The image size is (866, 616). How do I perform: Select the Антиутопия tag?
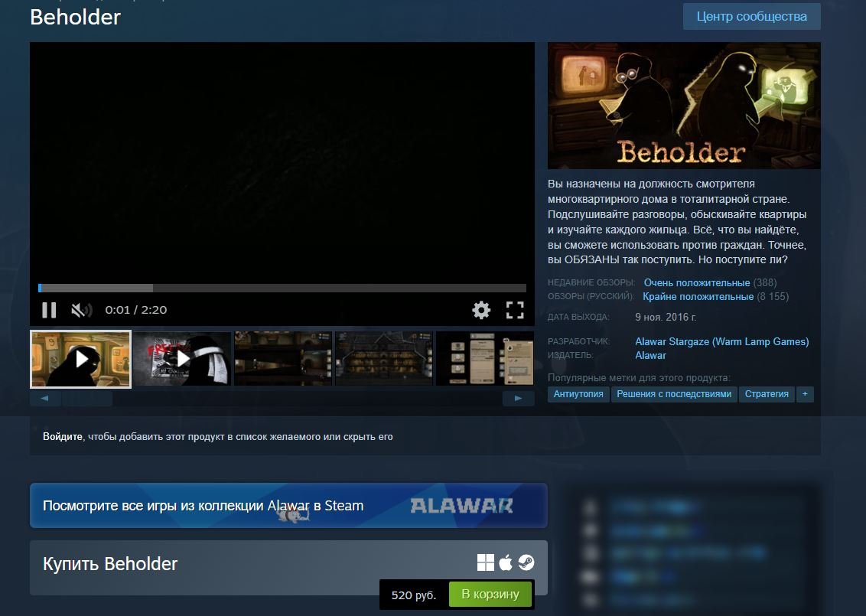click(578, 394)
